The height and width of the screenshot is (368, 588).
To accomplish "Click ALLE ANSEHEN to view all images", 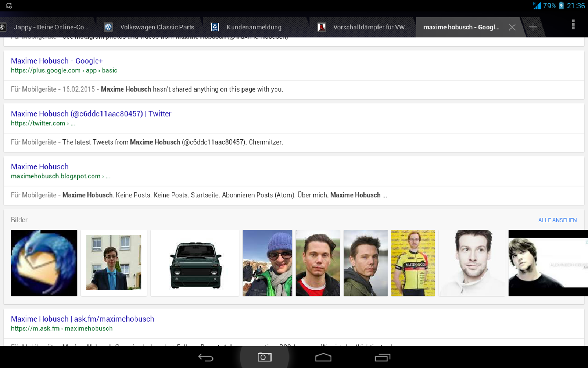I will click(557, 220).
